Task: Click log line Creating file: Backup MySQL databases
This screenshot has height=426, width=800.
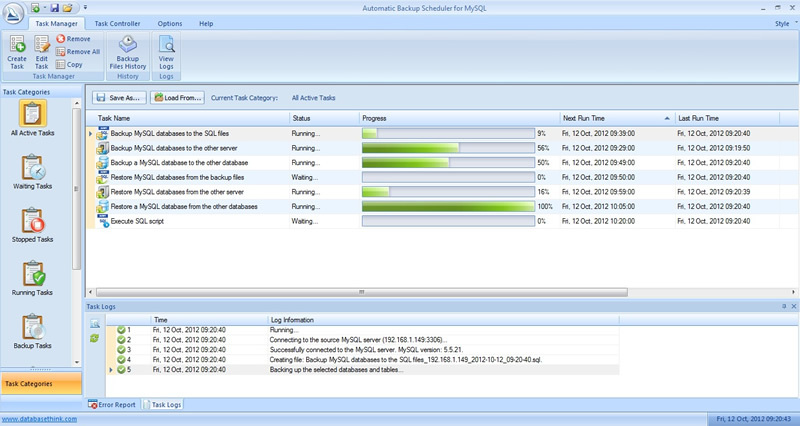Action: coord(406,360)
